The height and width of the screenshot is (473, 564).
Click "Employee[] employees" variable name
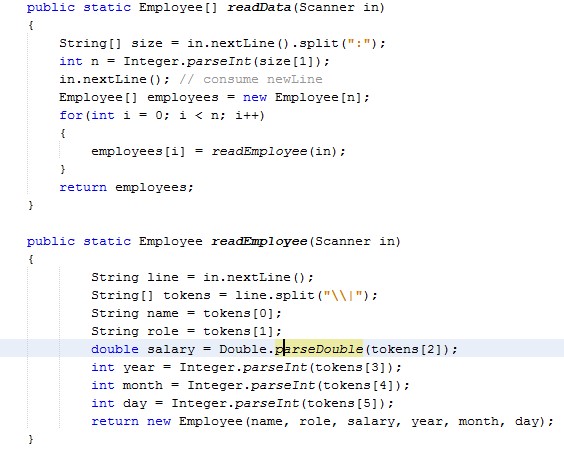click(x=183, y=97)
